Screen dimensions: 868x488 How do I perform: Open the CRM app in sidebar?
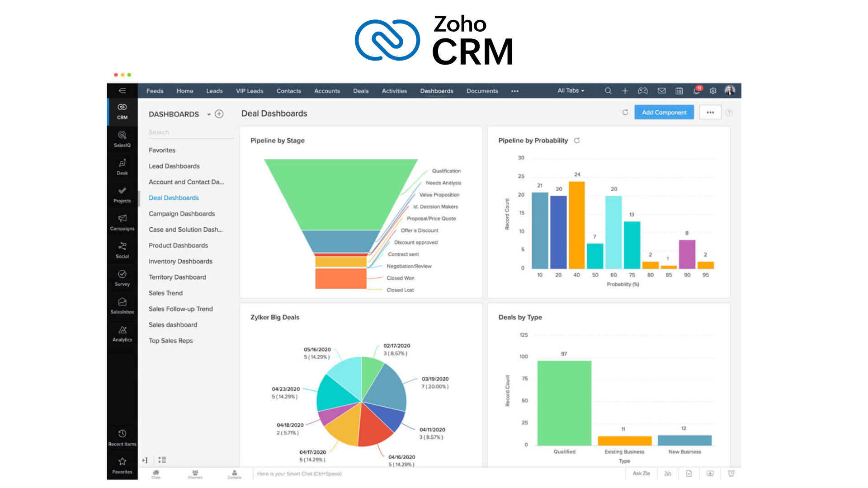[x=122, y=112]
